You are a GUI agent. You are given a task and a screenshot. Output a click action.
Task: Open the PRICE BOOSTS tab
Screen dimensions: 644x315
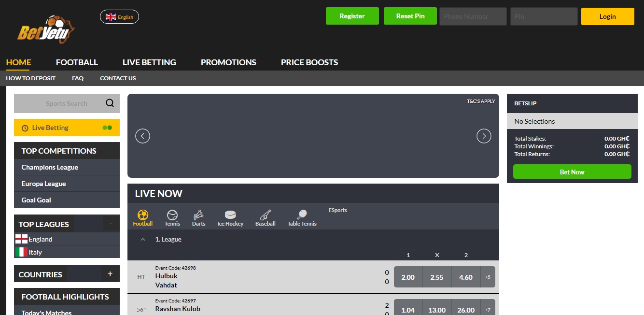coord(309,62)
